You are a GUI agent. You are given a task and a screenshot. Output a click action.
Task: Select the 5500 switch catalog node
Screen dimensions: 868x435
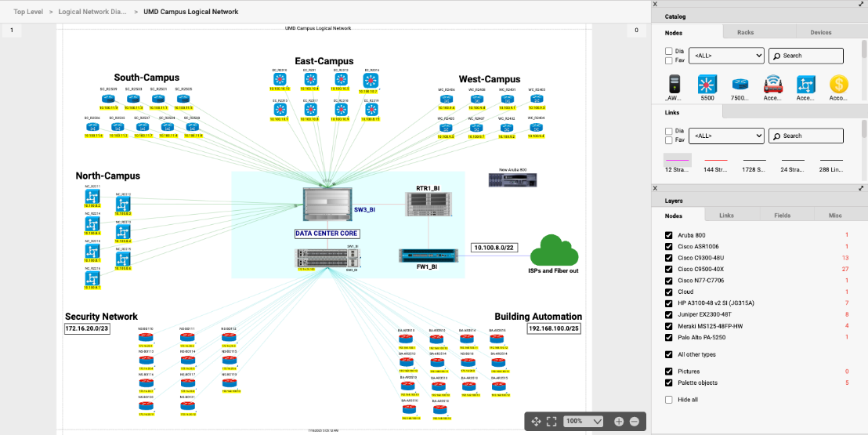coord(708,85)
